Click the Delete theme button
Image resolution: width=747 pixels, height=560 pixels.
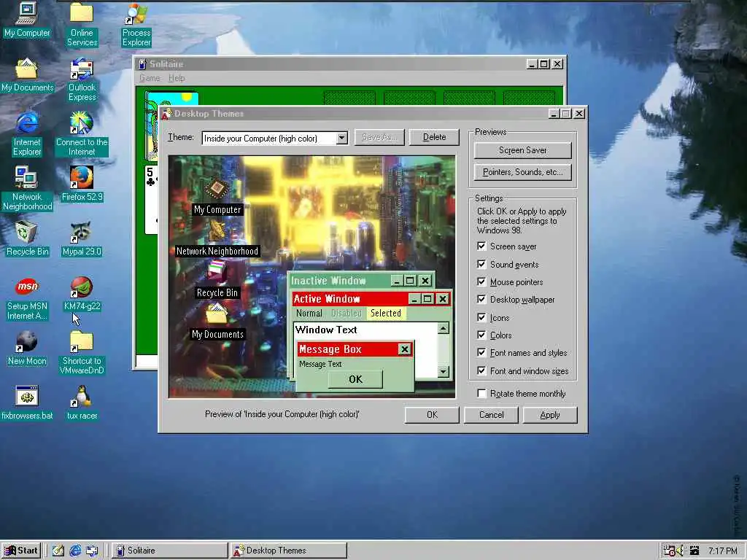point(434,137)
